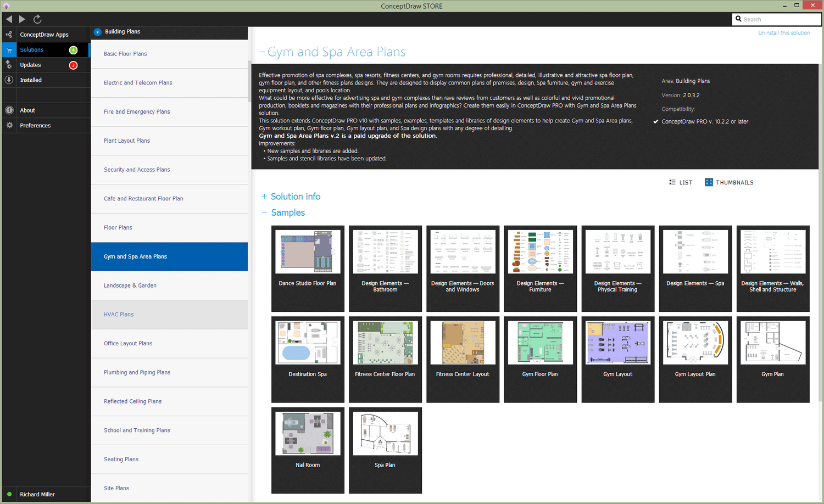Click the green Solutions count badge
Screen dimensions: 824x504
click(73, 50)
